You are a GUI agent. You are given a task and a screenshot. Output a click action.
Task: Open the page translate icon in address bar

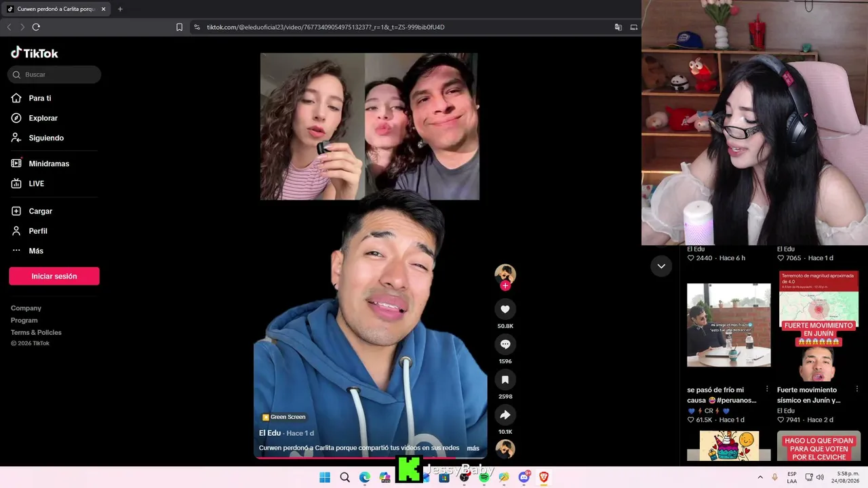point(618,27)
